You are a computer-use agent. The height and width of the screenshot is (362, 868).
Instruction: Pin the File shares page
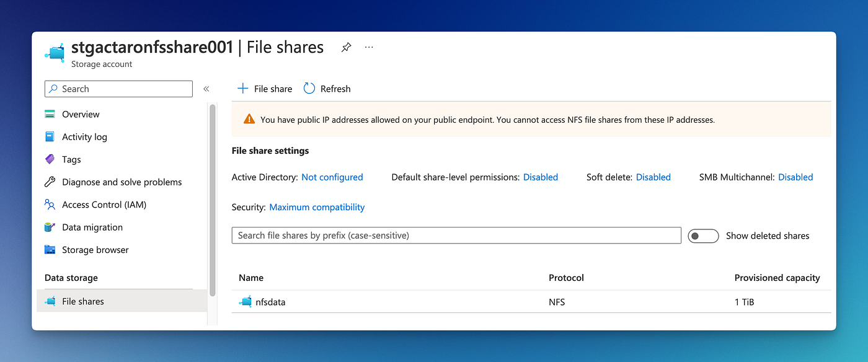click(346, 47)
